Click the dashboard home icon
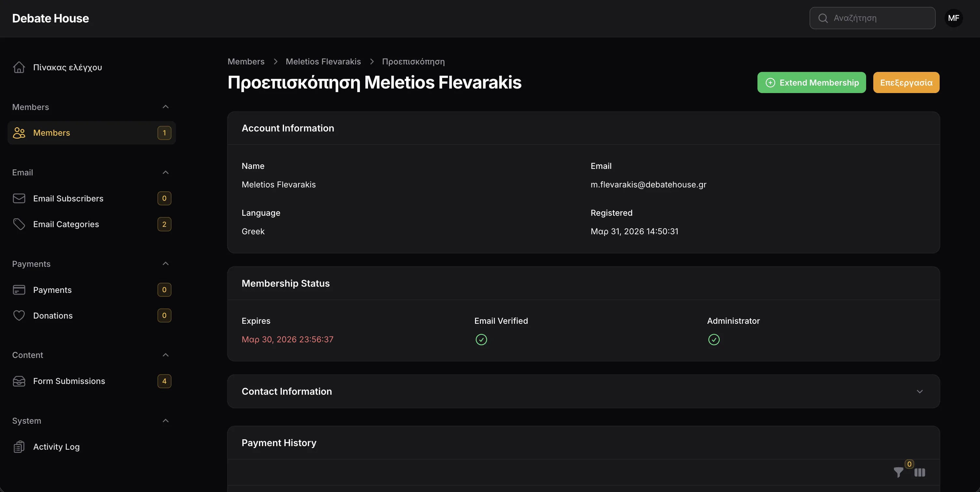 (19, 67)
